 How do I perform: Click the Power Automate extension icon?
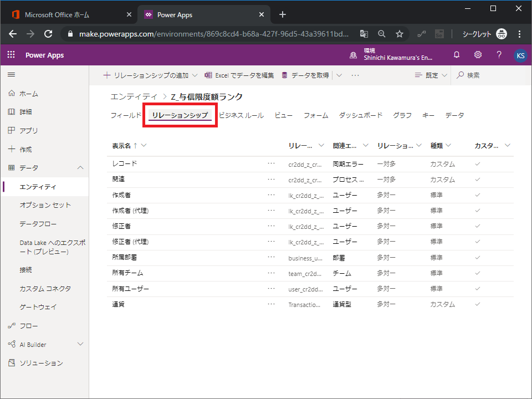[x=421, y=34]
